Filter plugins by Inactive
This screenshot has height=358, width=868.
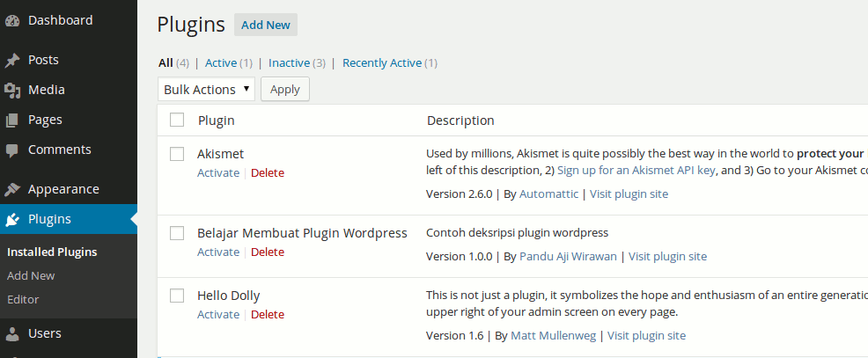(289, 63)
